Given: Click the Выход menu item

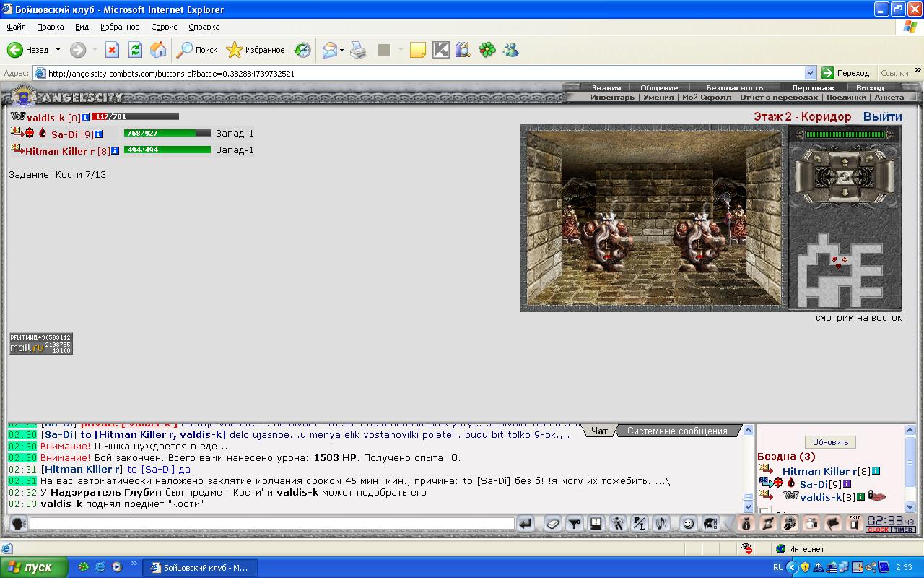Looking at the screenshot, I should pyautogui.click(x=869, y=87).
